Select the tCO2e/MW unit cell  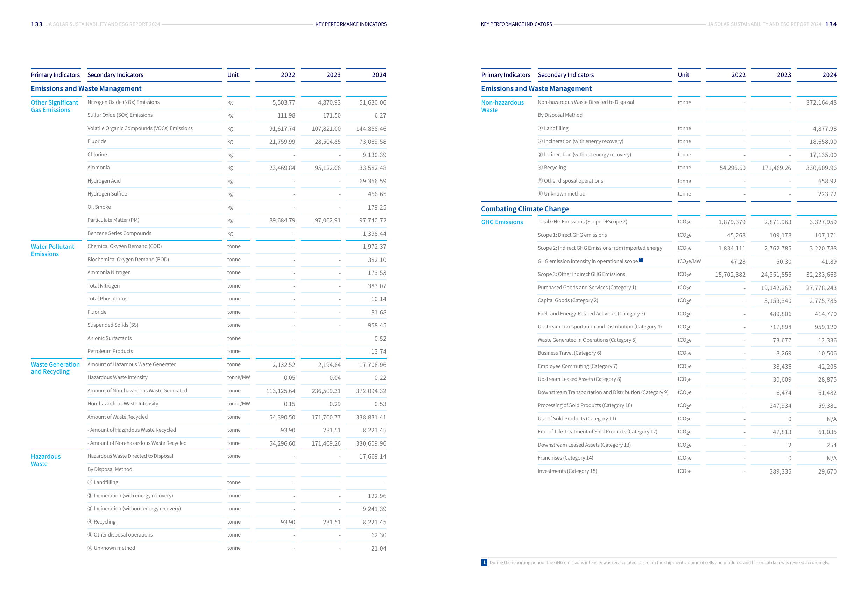pyautogui.click(x=689, y=261)
